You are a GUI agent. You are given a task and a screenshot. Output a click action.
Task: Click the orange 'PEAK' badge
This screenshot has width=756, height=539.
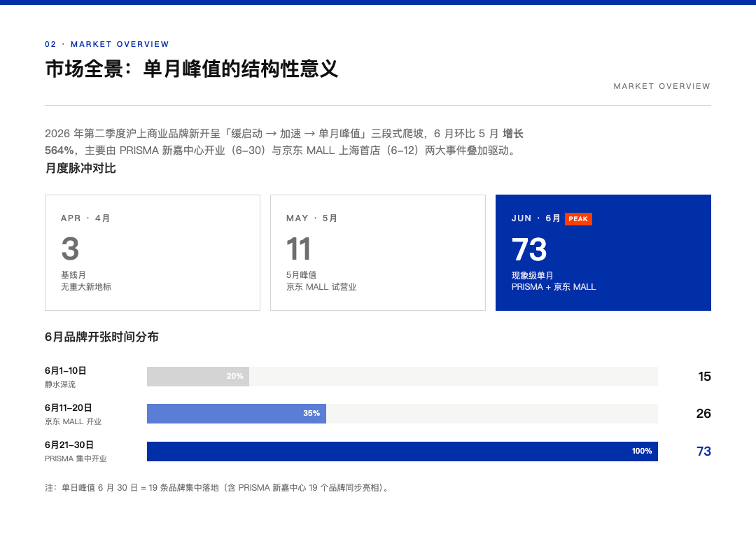[578, 219]
